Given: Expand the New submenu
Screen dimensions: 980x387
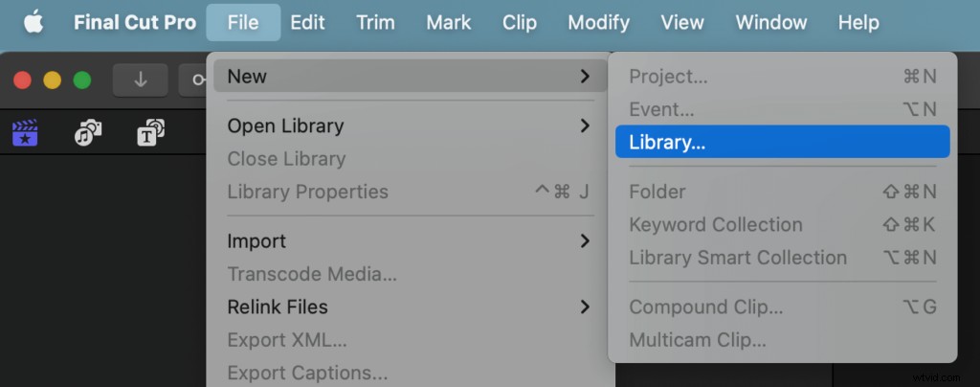Looking at the screenshot, I should pos(410,77).
